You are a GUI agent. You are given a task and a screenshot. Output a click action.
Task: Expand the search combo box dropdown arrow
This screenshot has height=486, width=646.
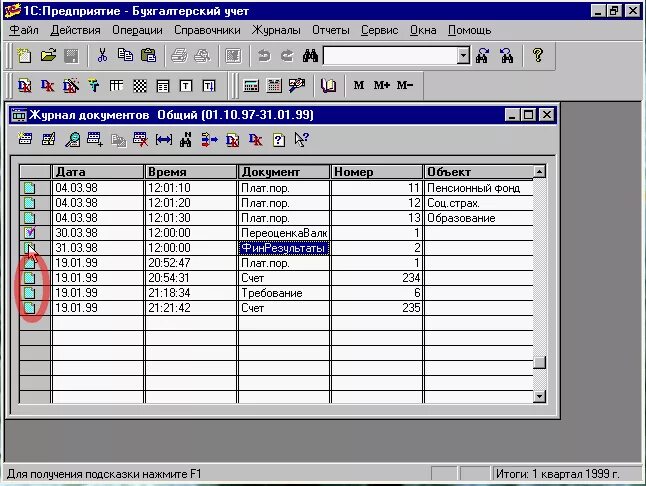click(463, 56)
